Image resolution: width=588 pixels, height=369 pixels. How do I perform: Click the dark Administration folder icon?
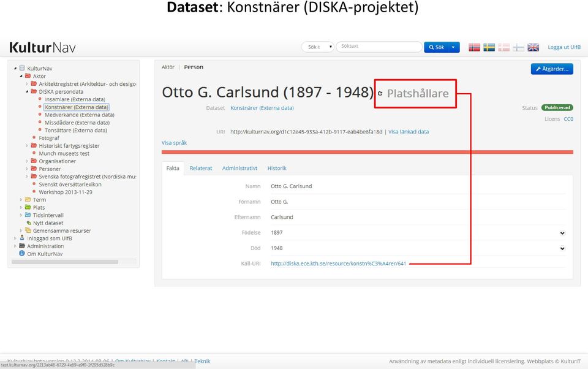pos(22,246)
